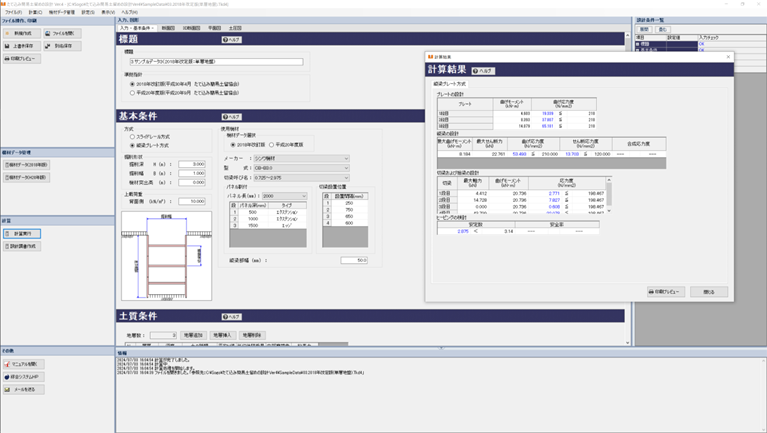
Task: Open help for the 基本条件 section
Action: 231,117
